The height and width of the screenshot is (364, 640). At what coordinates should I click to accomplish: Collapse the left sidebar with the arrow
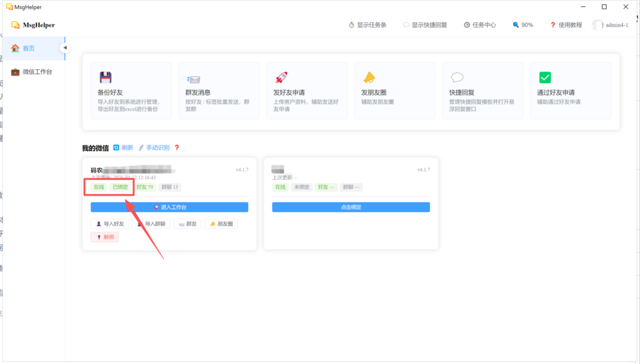point(64,47)
